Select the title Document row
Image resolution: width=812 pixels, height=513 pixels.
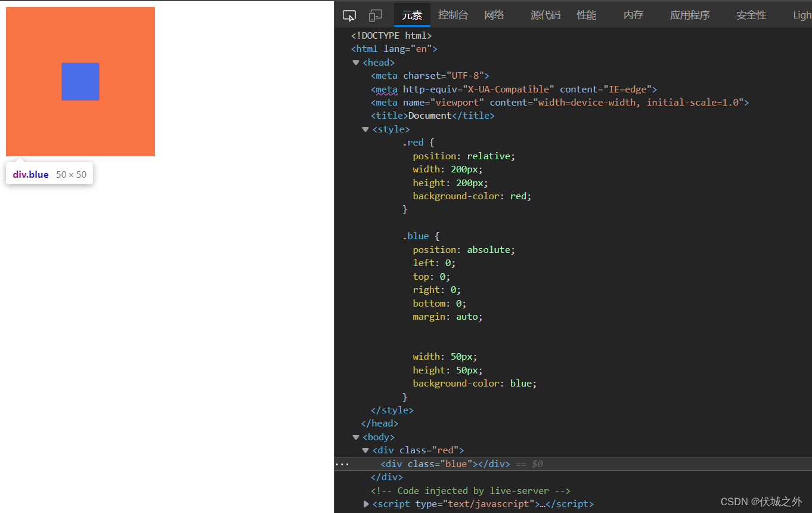433,116
